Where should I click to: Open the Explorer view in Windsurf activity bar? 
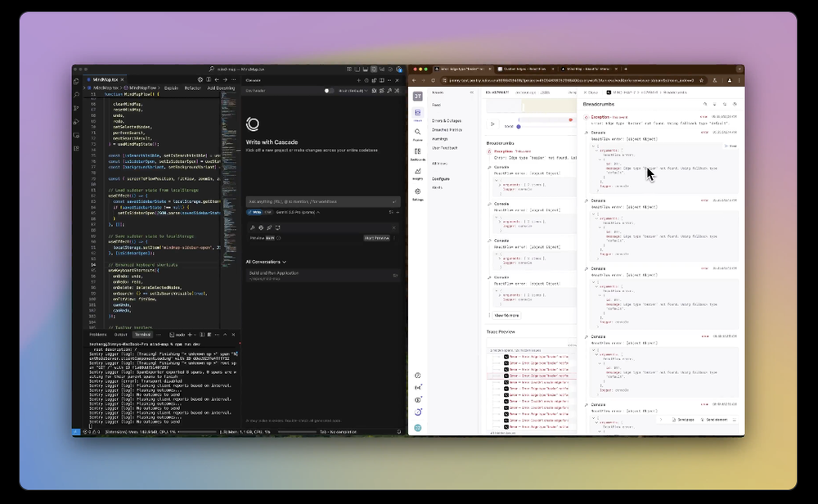[x=76, y=81]
